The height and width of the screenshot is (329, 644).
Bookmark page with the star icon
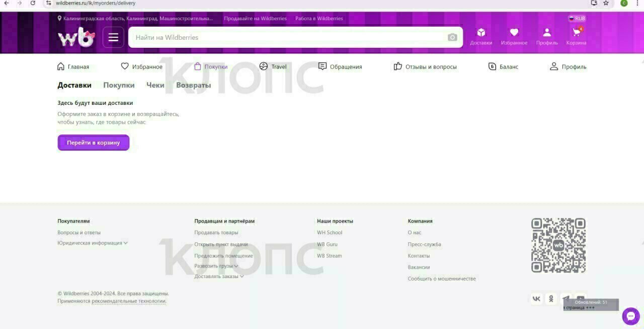[x=606, y=3]
